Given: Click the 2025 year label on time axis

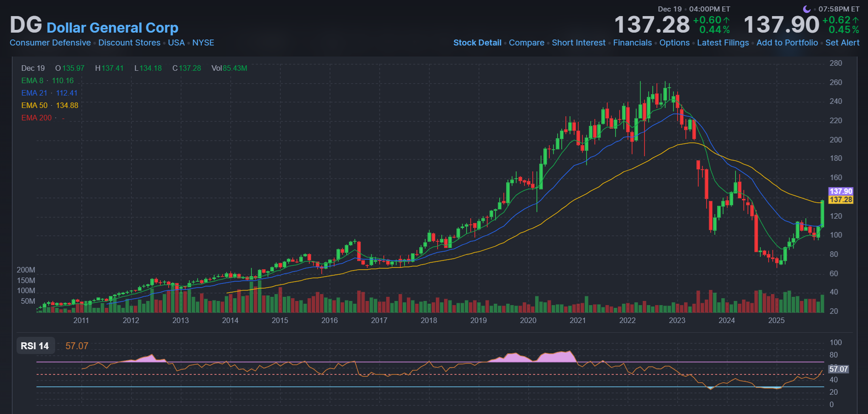Looking at the screenshot, I should point(776,320).
